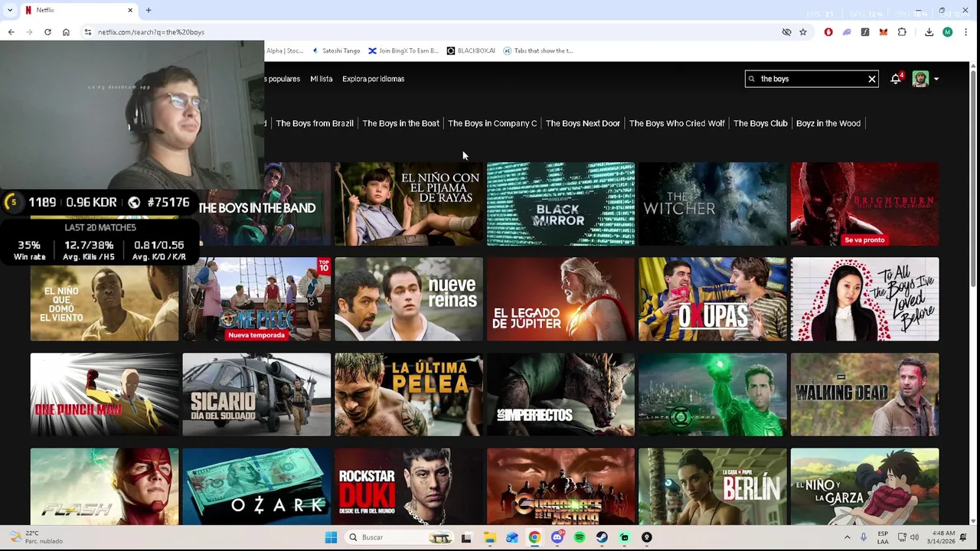Viewport: 980px width, 551px height.
Task: Open the Ozark title card
Action: pyautogui.click(x=256, y=487)
